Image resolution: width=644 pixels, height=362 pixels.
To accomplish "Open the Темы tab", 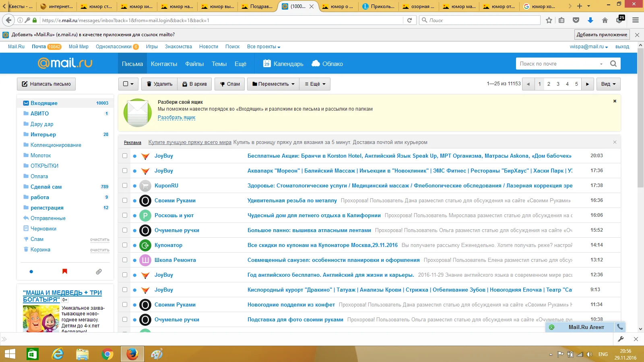I will coord(219,64).
